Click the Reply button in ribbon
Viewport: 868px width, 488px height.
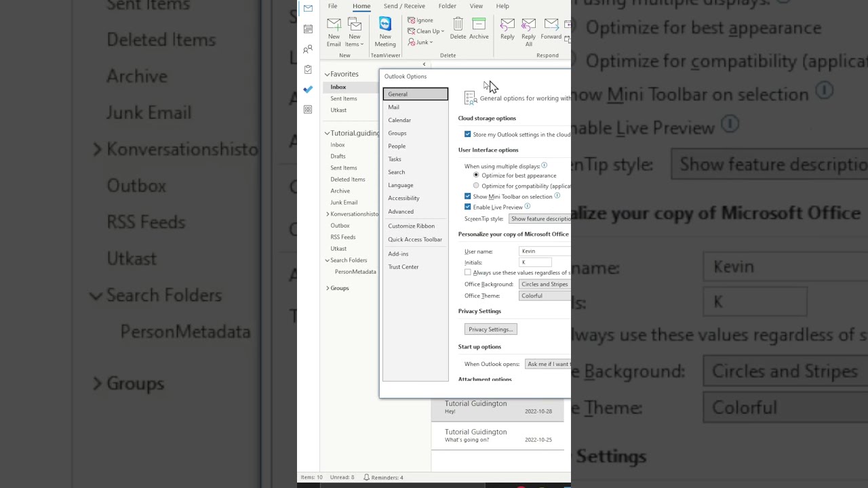click(x=507, y=28)
